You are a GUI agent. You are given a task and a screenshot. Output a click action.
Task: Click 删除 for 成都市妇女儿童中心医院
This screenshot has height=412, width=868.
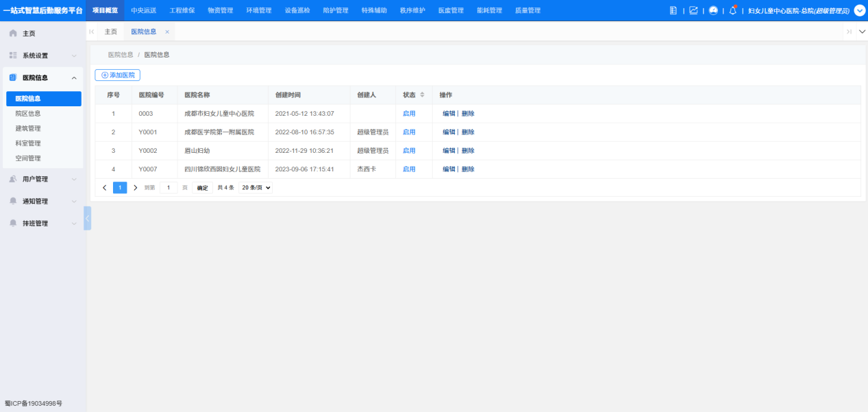(x=468, y=114)
